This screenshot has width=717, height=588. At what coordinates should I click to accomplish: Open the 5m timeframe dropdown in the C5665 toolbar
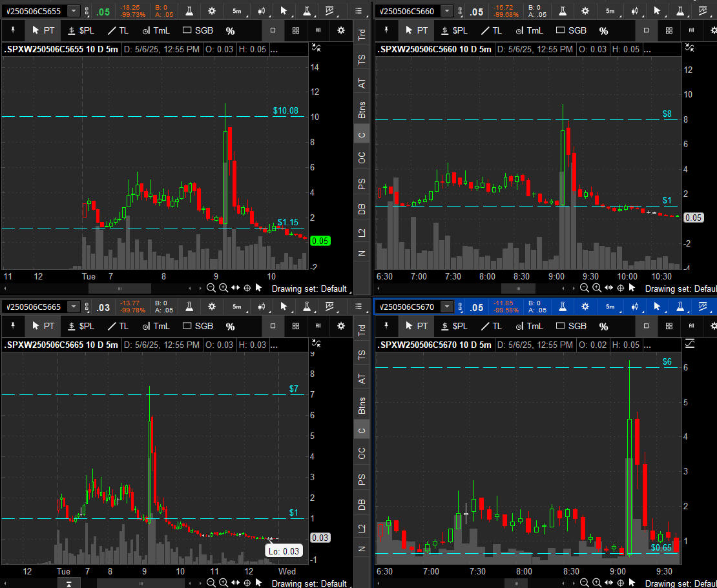point(237,307)
